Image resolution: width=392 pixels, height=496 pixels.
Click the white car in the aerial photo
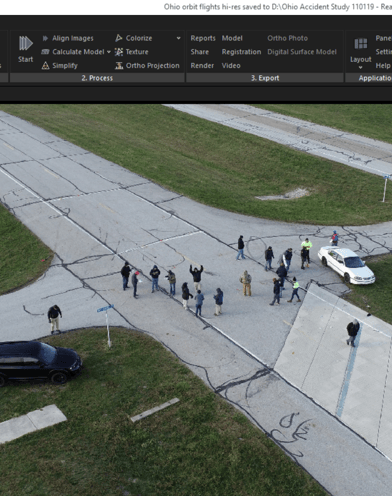[x=346, y=265]
